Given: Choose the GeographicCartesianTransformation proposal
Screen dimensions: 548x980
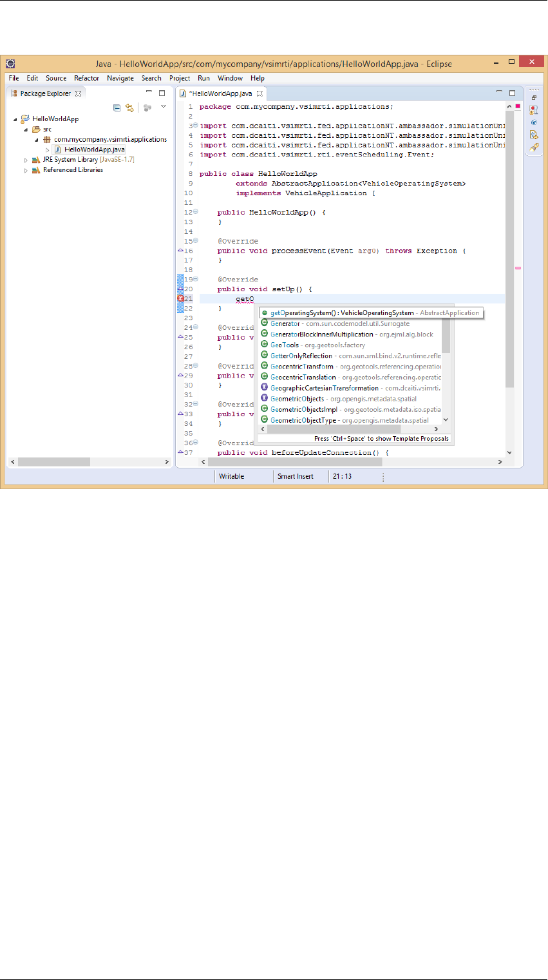Looking at the screenshot, I should click(x=351, y=388).
